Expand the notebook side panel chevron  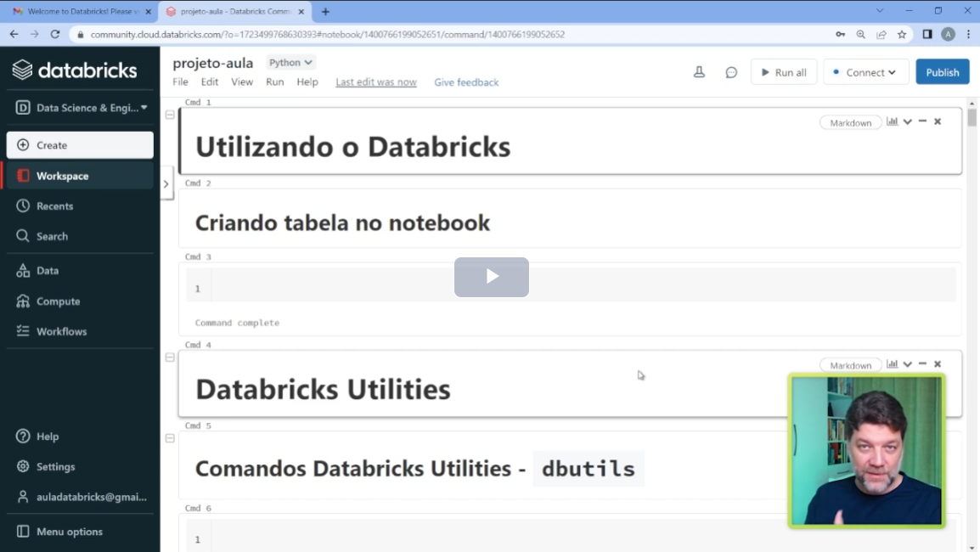tap(166, 183)
